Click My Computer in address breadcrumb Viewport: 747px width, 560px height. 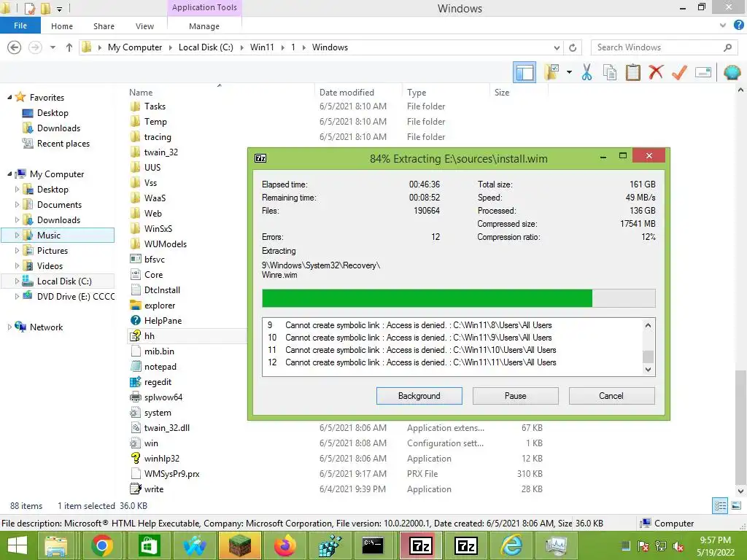pyautogui.click(x=135, y=47)
